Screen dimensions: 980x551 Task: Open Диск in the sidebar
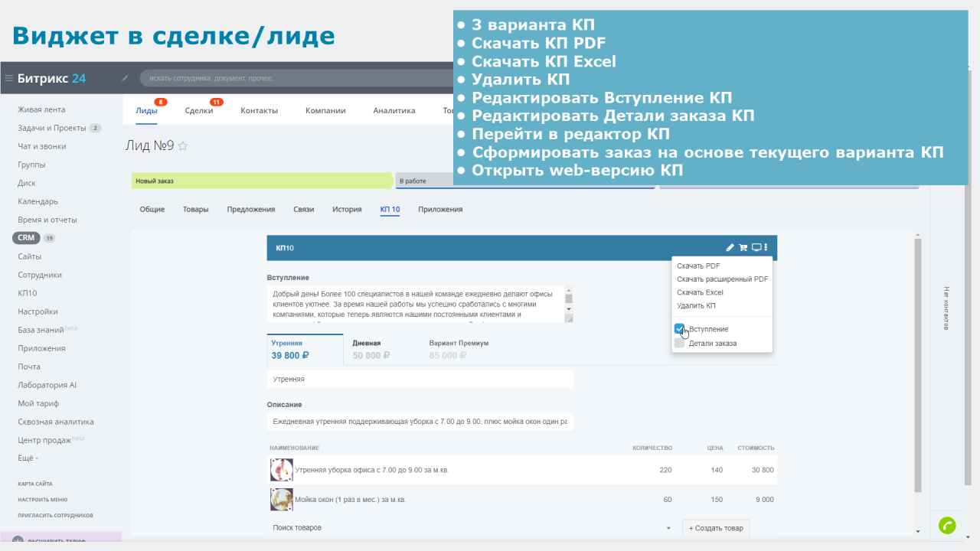click(x=27, y=183)
